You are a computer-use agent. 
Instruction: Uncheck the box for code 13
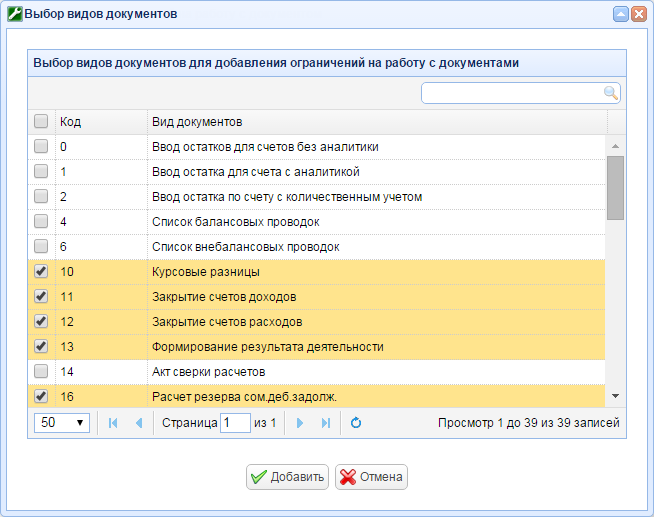(x=41, y=346)
